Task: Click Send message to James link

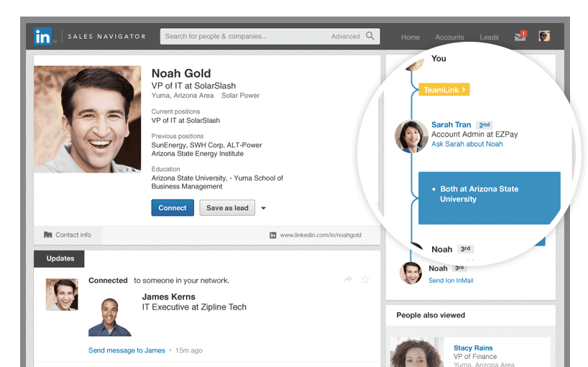Action: pyautogui.click(x=126, y=350)
